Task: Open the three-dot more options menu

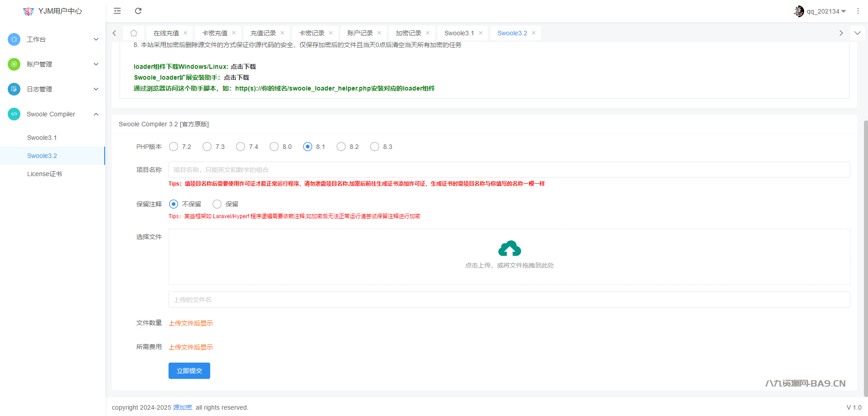Action: coord(858,11)
